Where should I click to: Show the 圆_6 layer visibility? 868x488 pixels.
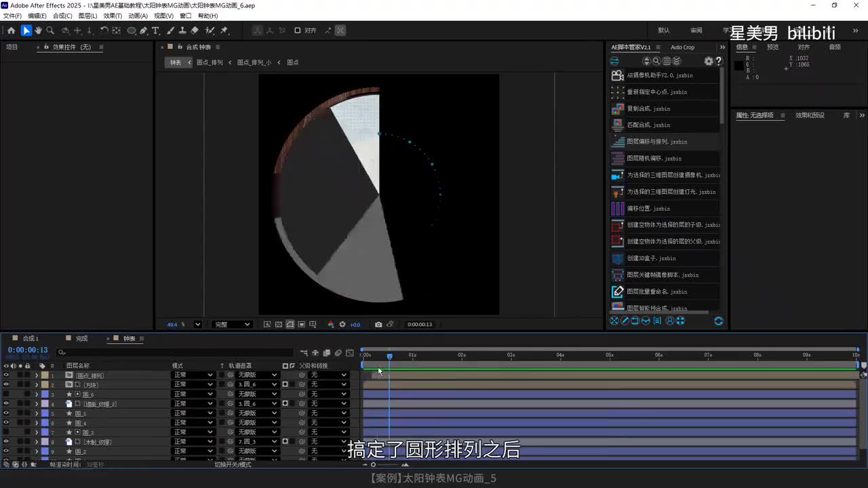(6, 394)
